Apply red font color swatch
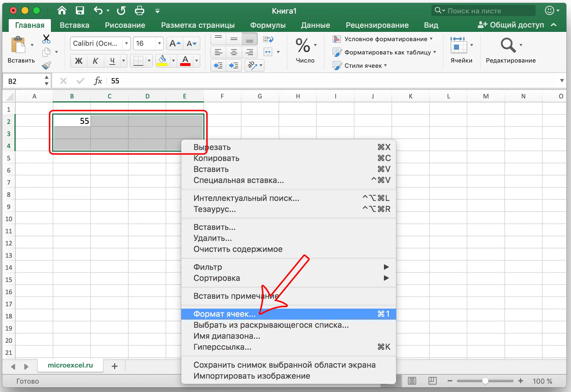 [x=185, y=61]
